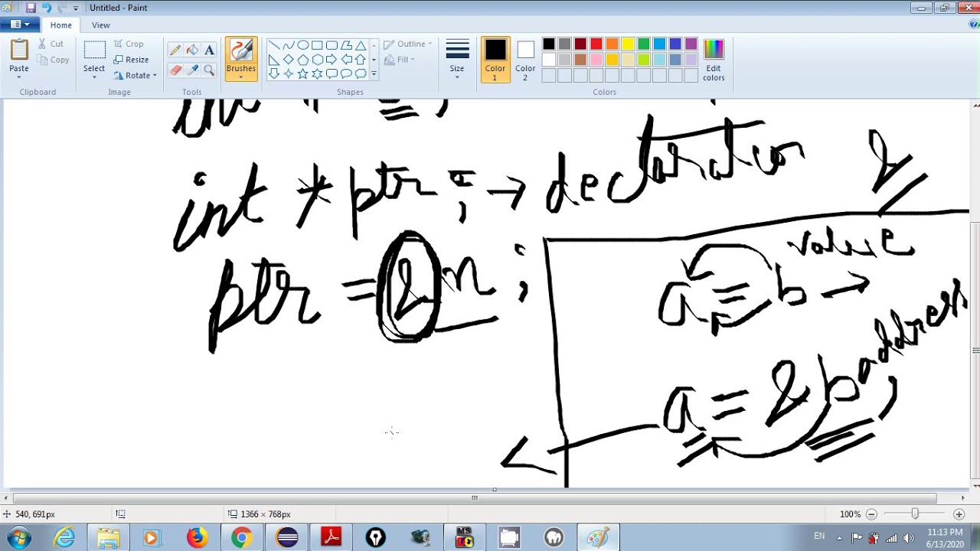980x551 pixels.
Task: Open Paint help question mark icon
Action: pos(974,24)
